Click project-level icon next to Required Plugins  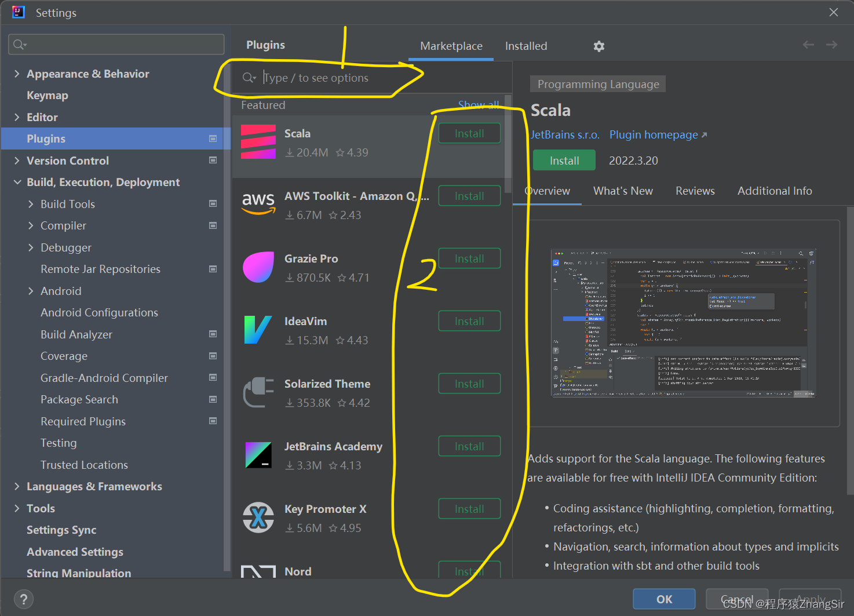point(213,421)
